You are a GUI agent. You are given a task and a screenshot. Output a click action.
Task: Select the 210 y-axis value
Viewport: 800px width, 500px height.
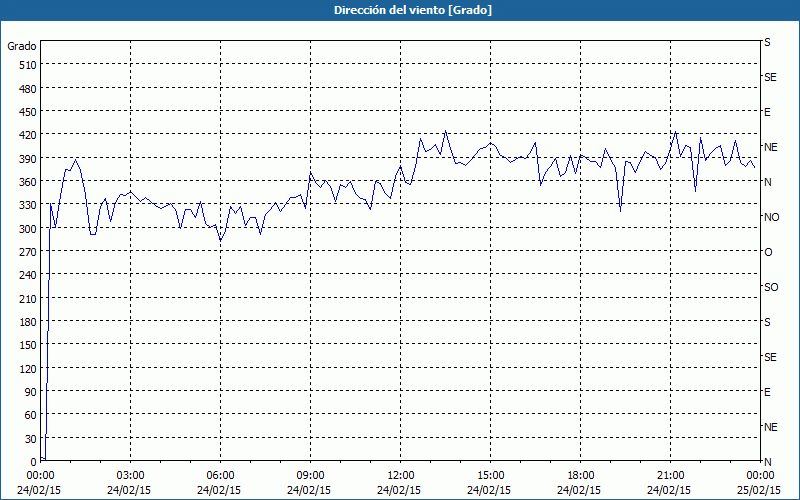28,299
